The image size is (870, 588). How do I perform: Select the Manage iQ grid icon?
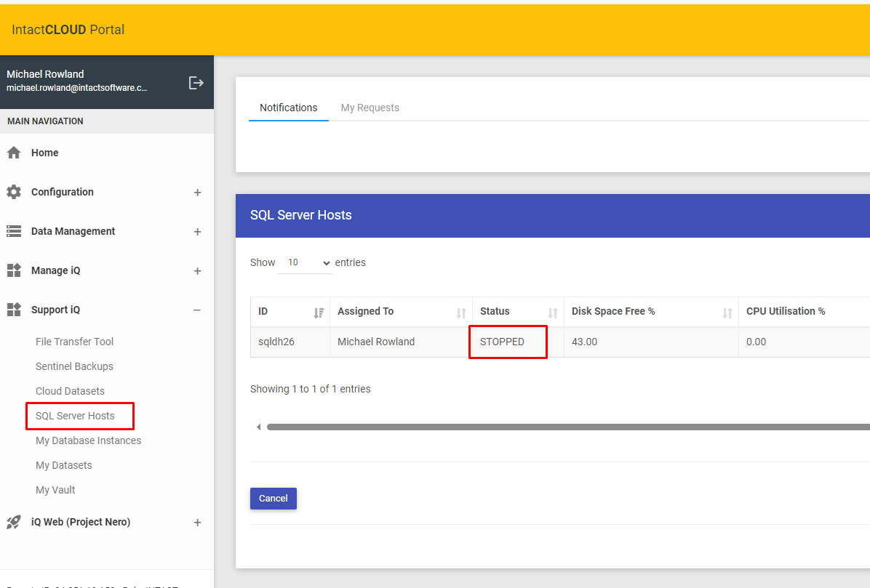pos(14,270)
